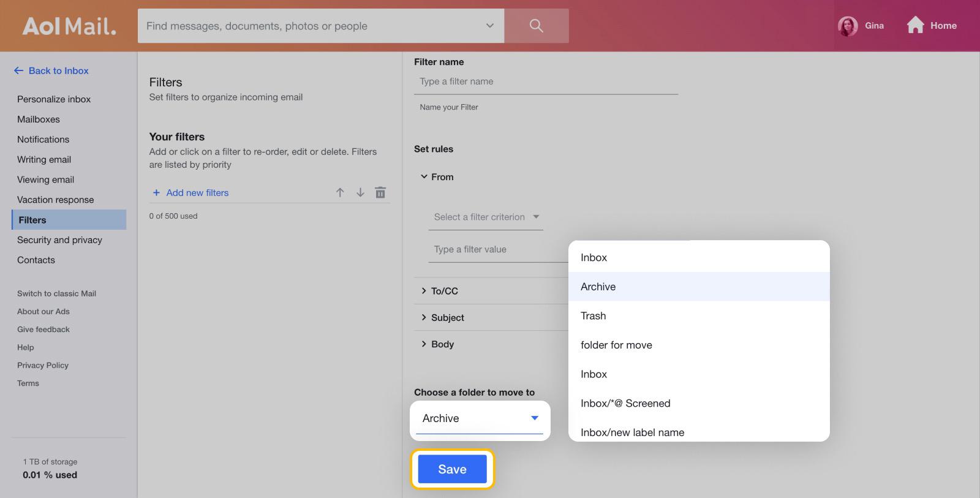Open the Archive folder dropdown
Viewport: 980px width, 498px height.
480,418
